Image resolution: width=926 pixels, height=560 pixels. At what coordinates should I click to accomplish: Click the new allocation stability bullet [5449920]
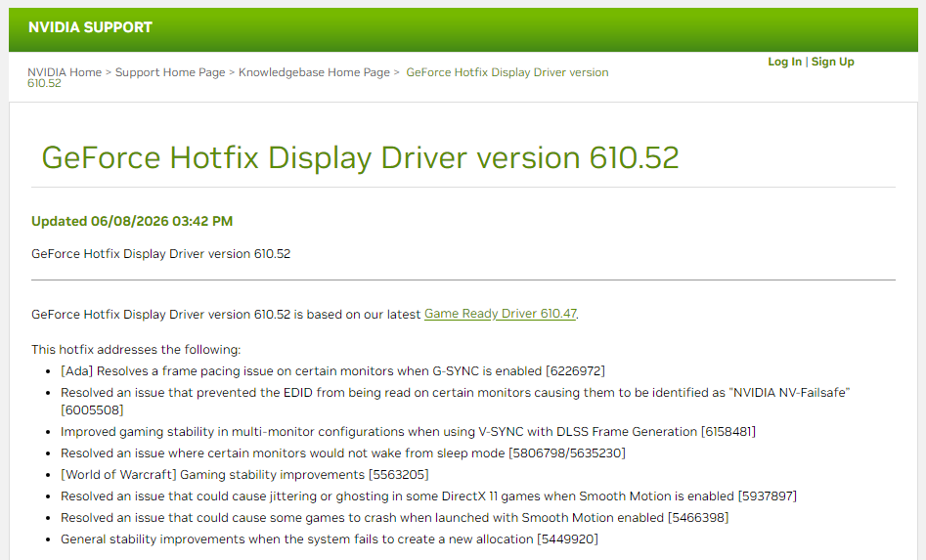pos(329,539)
